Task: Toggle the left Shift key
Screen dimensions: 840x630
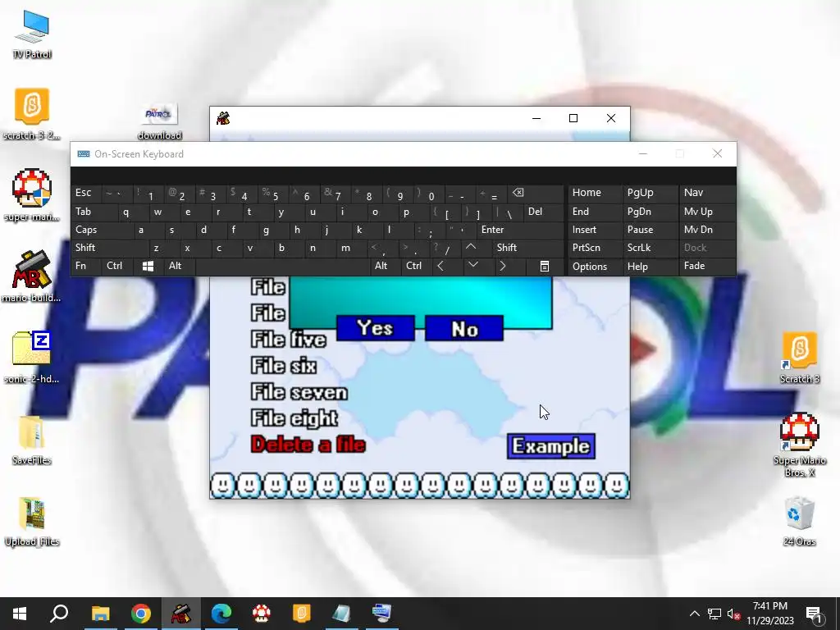Action: pos(109,248)
